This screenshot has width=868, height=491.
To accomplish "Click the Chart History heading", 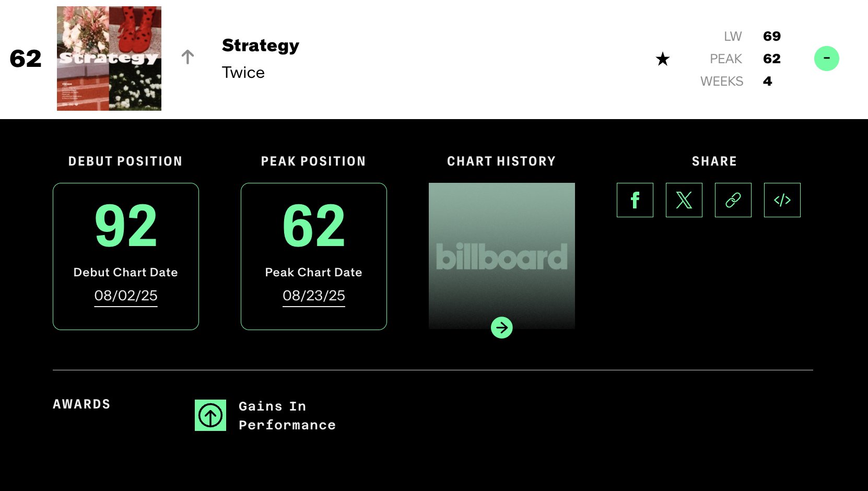I will 501,161.
